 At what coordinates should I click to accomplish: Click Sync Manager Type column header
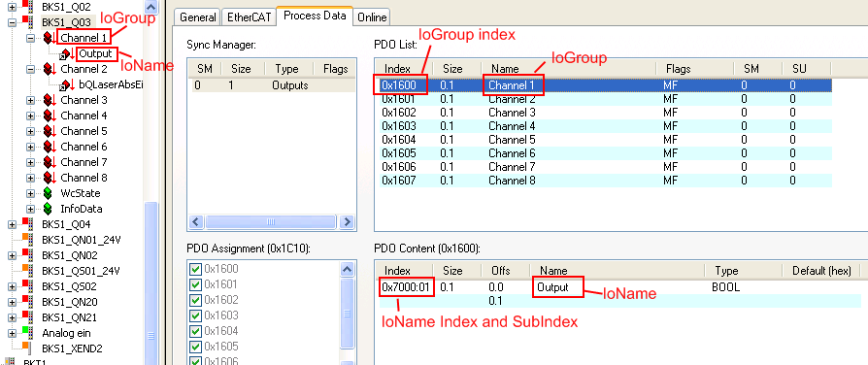point(287,69)
